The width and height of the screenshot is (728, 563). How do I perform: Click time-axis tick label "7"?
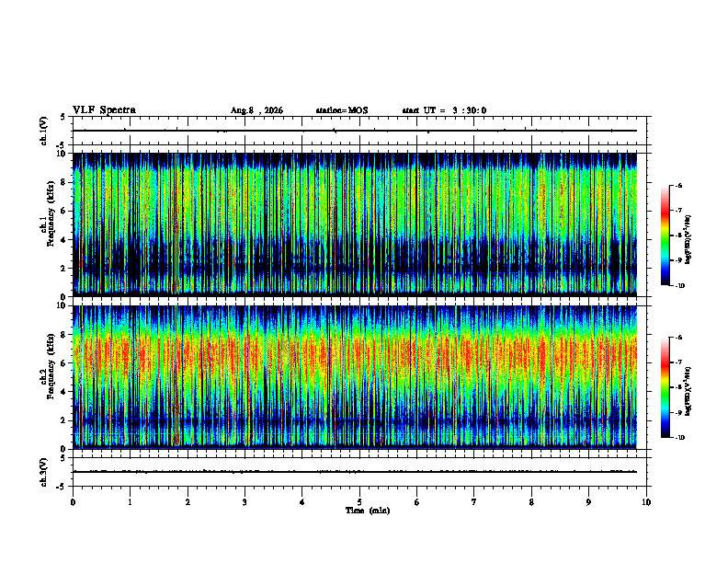(474, 502)
